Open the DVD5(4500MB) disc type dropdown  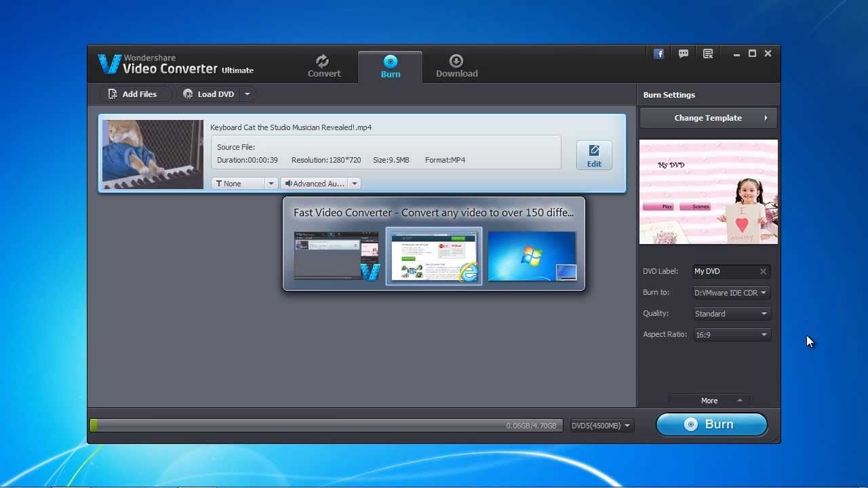click(601, 426)
